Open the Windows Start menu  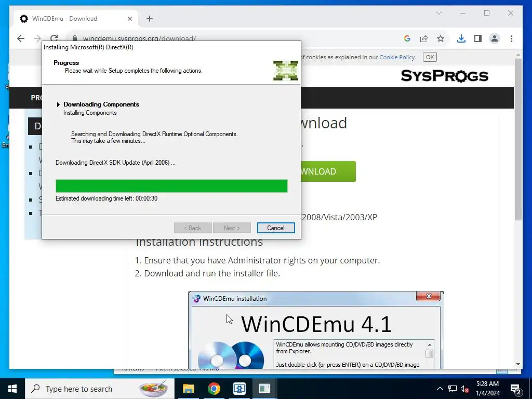click(x=12, y=389)
